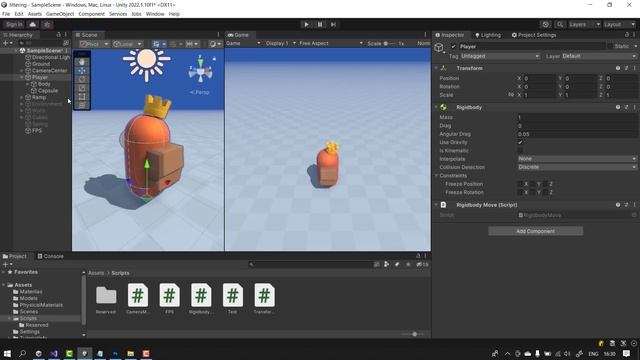Click the Hierarchy panel lock icon
This screenshot has height=360, width=640.
(x=58, y=35)
